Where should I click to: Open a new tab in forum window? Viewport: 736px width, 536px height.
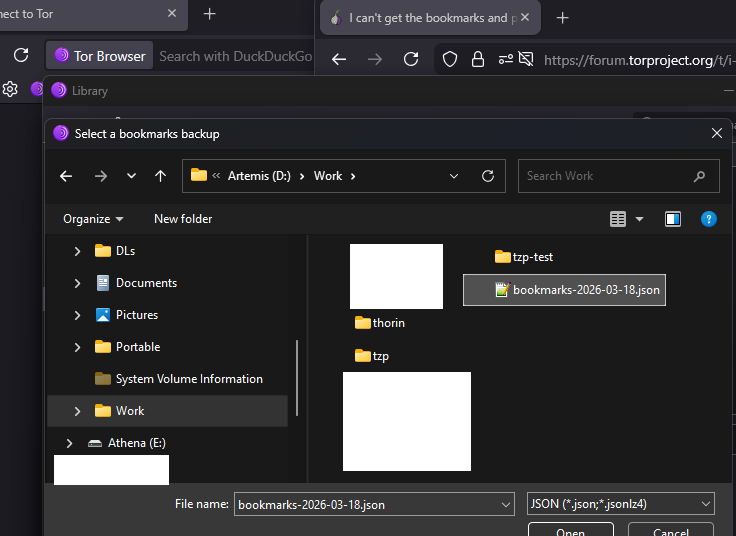(562, 18)
